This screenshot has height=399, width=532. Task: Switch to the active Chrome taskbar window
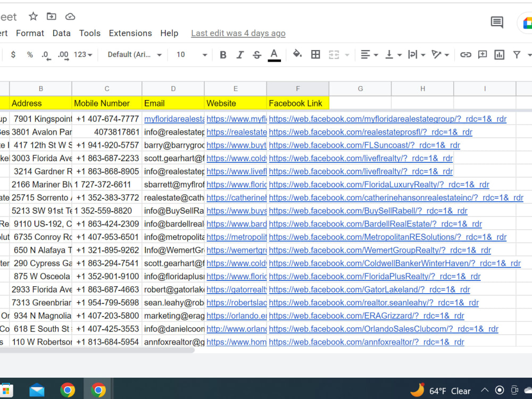point(98,390)
